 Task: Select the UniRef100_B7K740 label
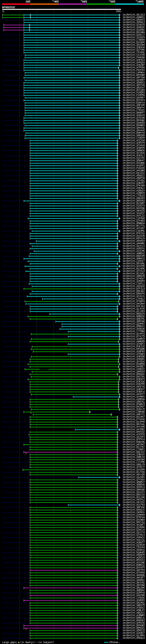point(133,233)
